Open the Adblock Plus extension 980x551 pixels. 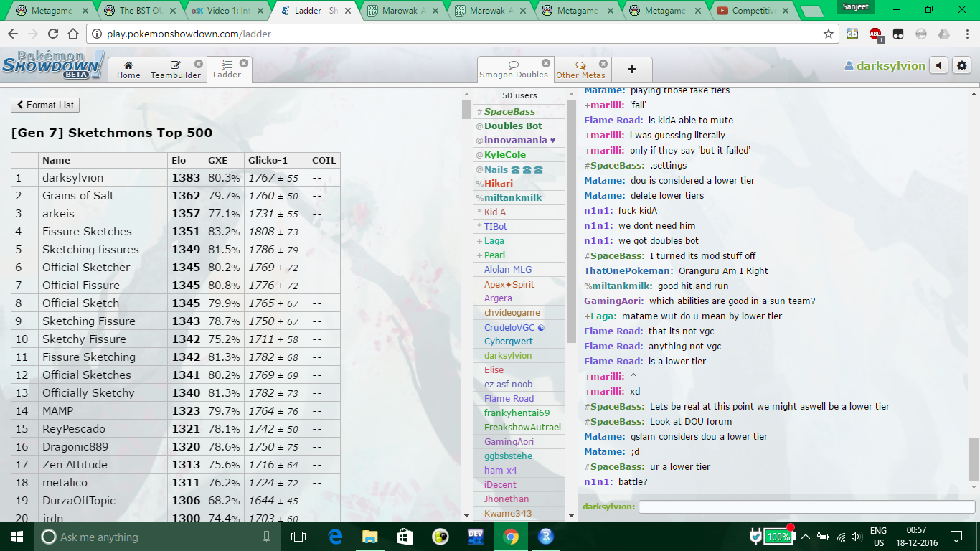875,34
